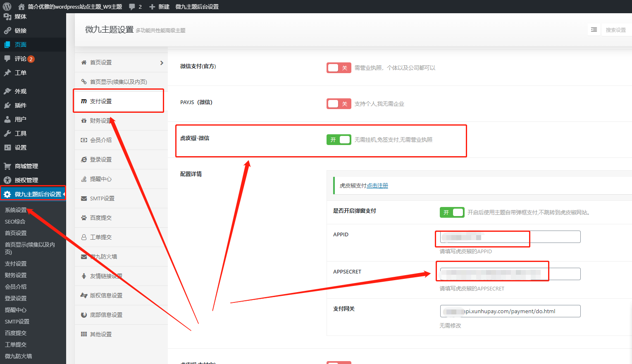Click the bell icon of 提醒中心

tap(84, 179)
